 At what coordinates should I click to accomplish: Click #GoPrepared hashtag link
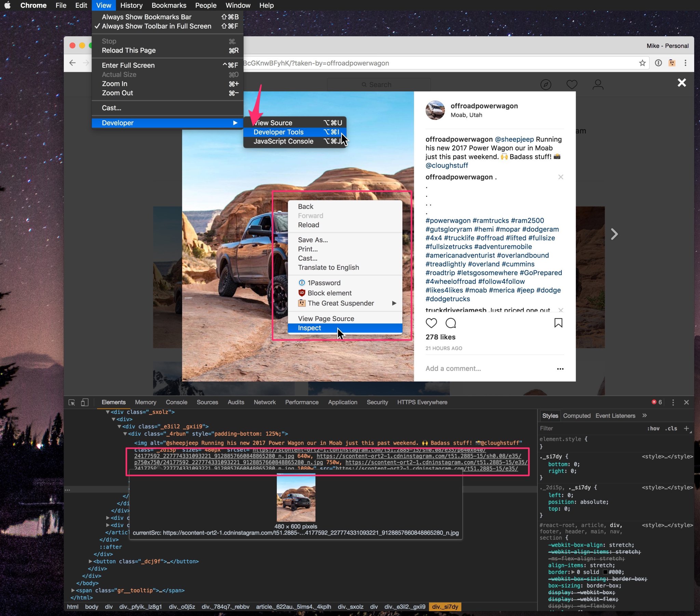pyautogui.click(x=541, y=273)
